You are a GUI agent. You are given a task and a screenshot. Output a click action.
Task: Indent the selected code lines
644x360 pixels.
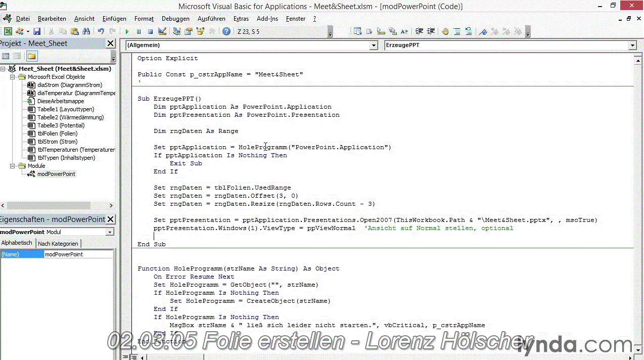coord(419,31)
